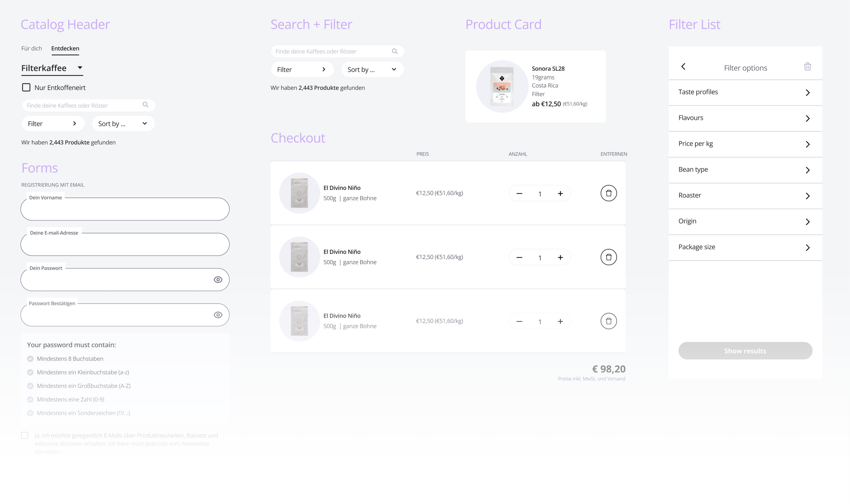Screen dimensions: 850x504
Task: Open Filterkaffee category dropdown
Action: tap(52, 68)
